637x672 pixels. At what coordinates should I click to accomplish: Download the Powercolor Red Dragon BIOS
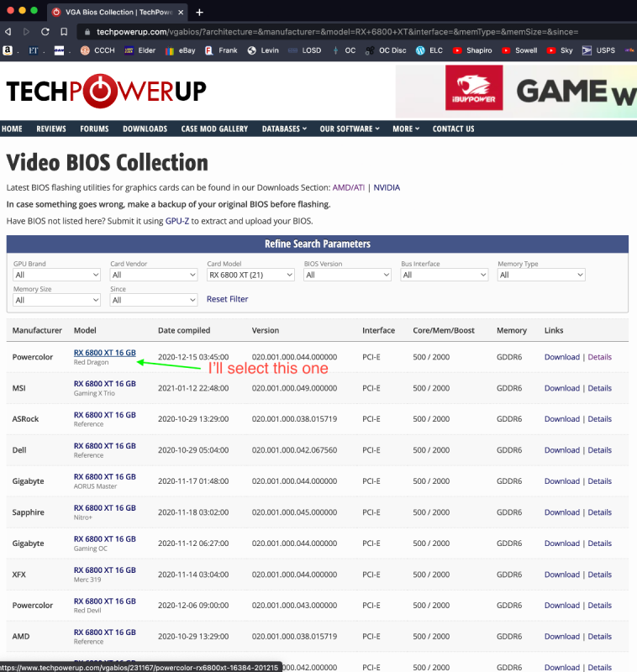[561, 357]
